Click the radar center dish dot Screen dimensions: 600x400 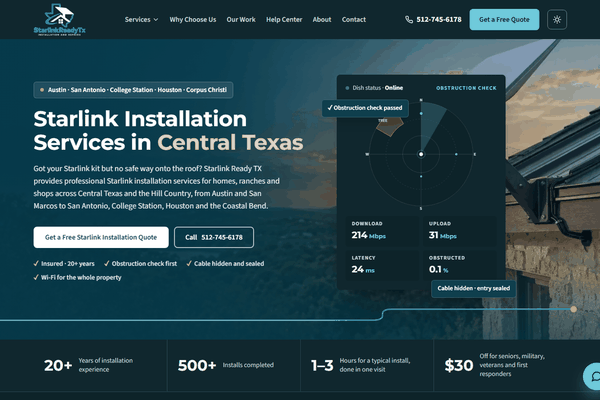tap(421, 154)
